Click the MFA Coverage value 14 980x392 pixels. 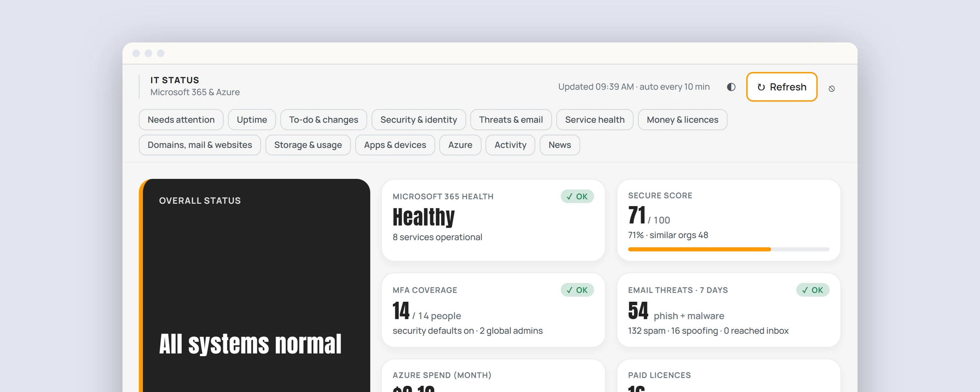[x=401, y=311]
